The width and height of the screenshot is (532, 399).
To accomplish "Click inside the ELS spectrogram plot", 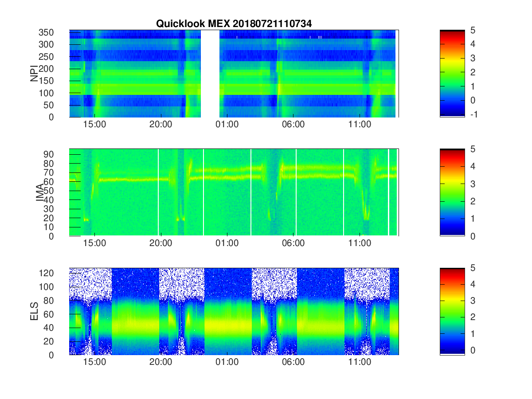I will (234, 311).
